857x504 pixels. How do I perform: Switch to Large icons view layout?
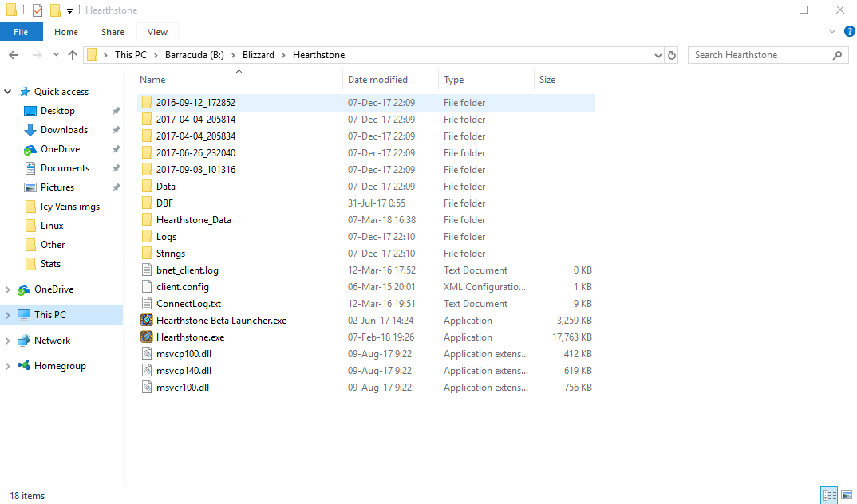pos(847,495)
